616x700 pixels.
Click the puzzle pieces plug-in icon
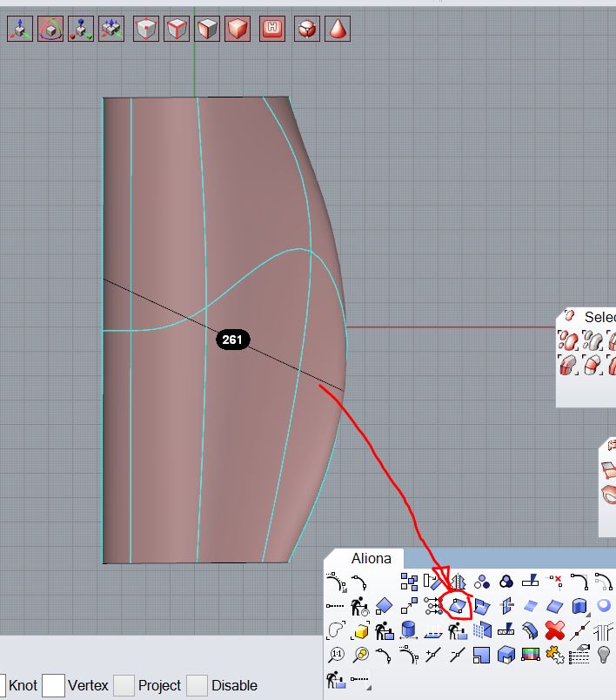[555, 655]
